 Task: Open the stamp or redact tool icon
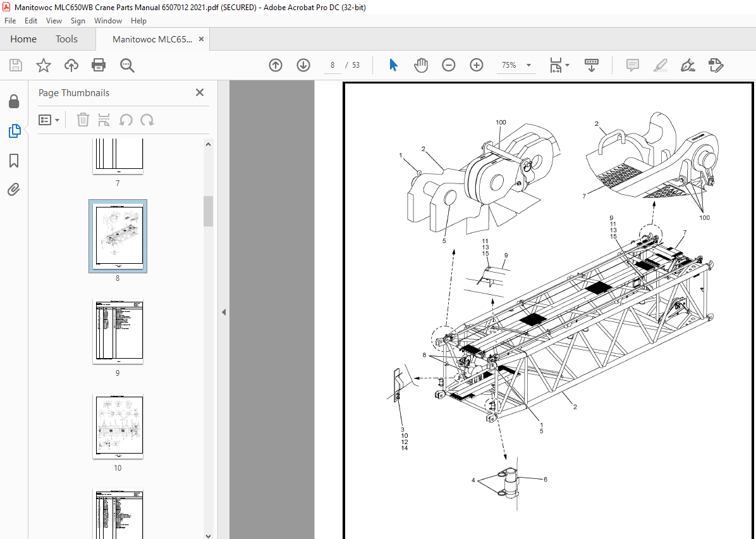(716, 65)
